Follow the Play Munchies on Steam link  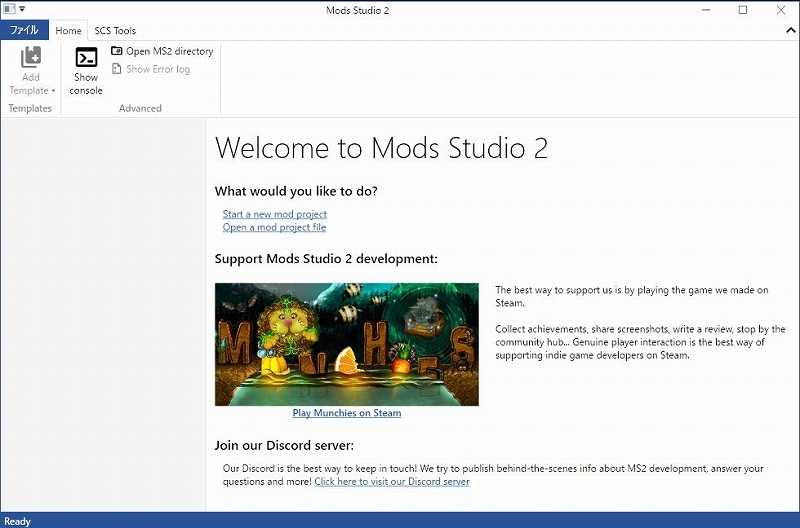coord(347,413)
